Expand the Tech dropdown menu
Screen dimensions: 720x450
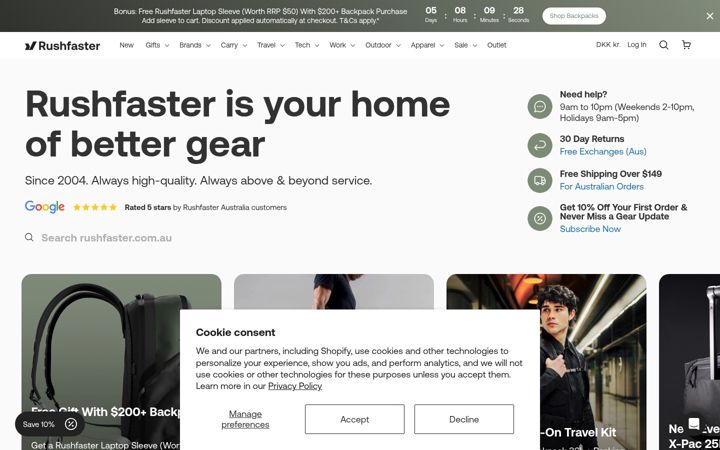(307, 45)
